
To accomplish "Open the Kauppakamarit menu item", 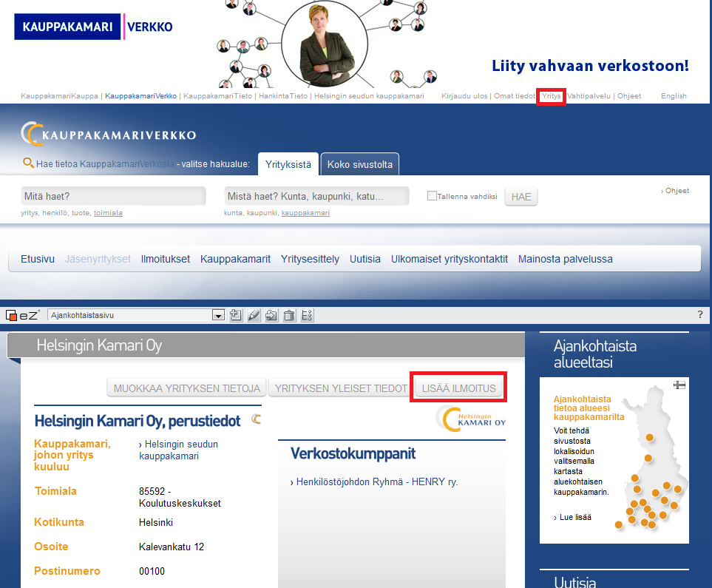I will coord(235,259).
